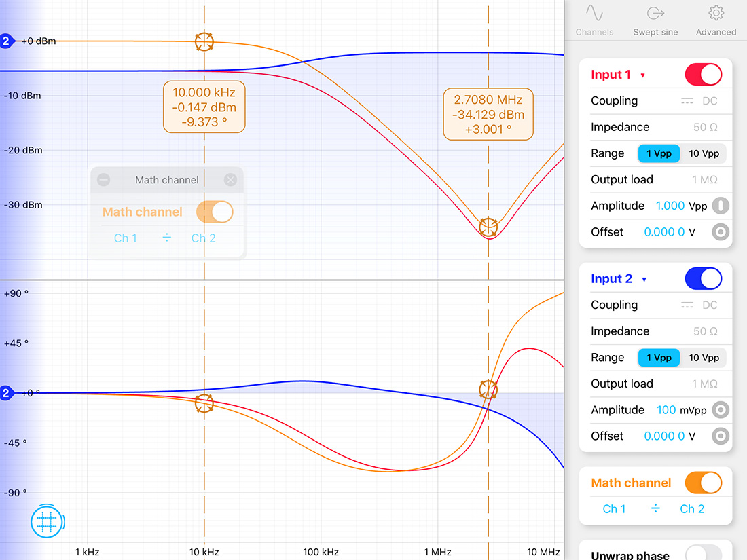Select 1 Vpp range for Input 1
The image size is (747, 560).
[x=659, y=153]
